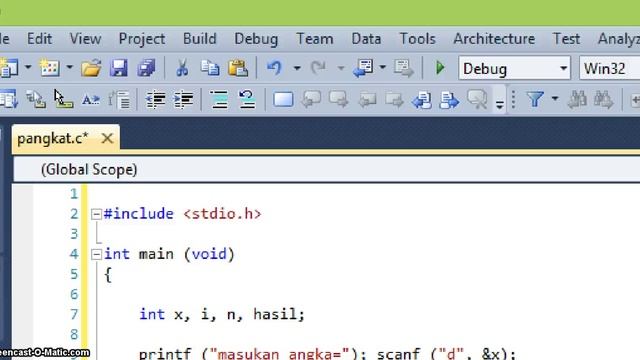The height and width of the screenshot is (360, 640).
Task: Expand the Navigate Backward dropdown arrow
Action: tap(382, 68)
